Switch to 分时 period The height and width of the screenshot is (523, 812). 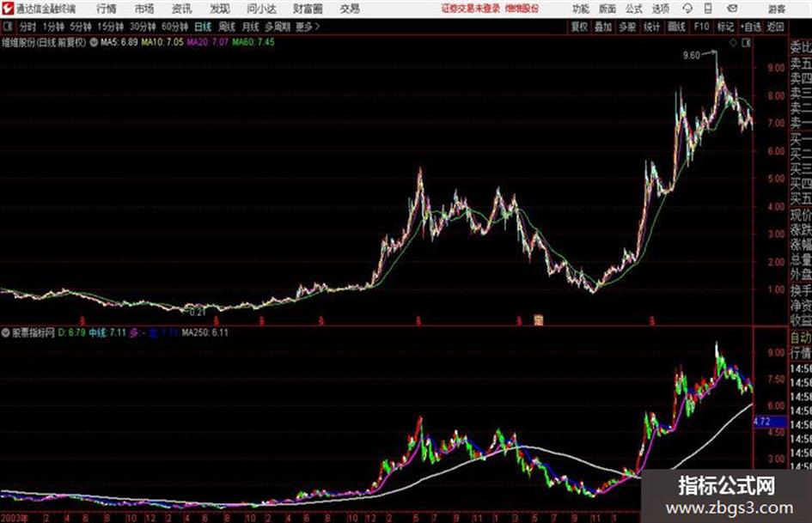[x=28, y=27]
